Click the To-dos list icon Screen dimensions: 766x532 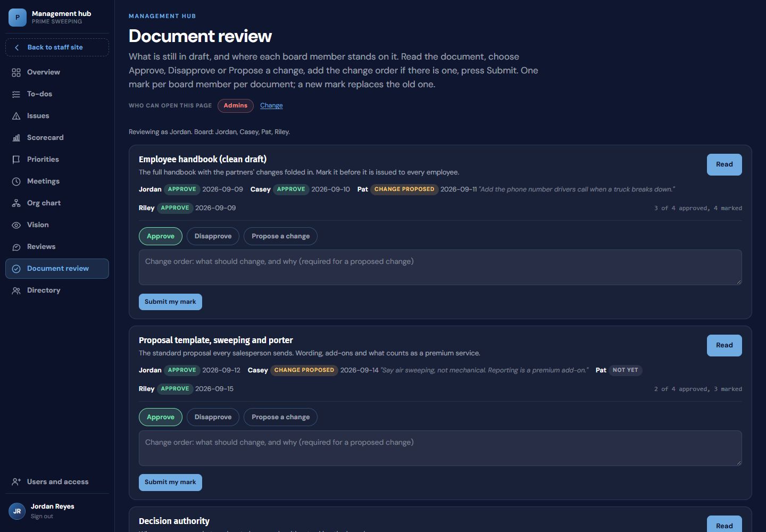point(16,94)
